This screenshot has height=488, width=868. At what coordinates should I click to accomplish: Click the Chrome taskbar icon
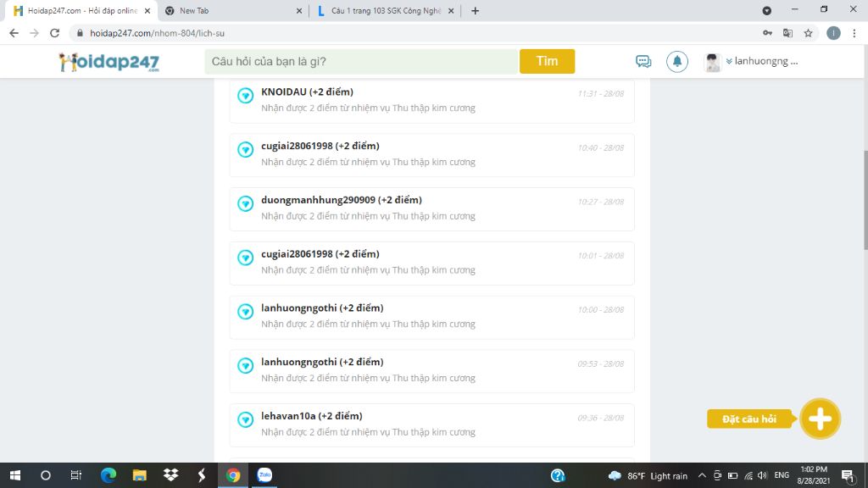pyautogui.click(x=233, y=475)
